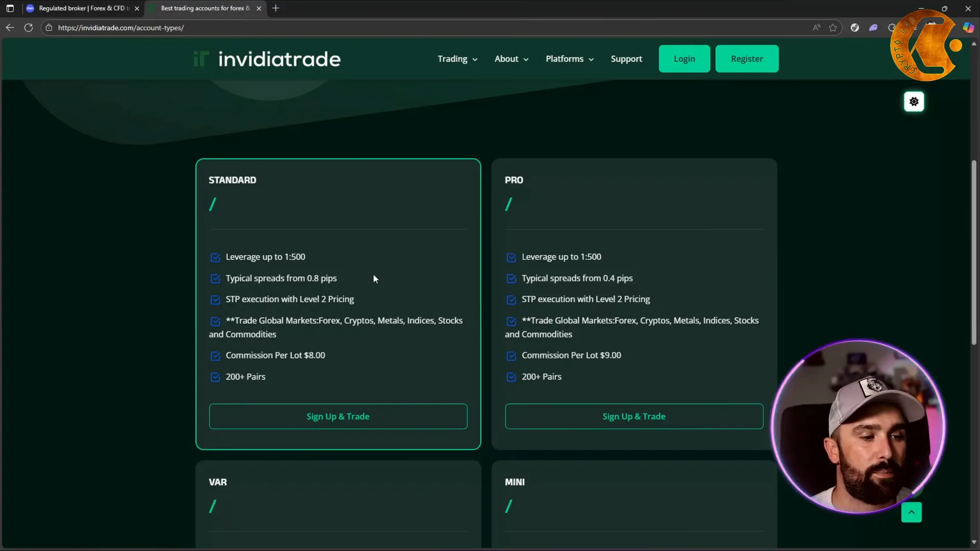Viewport: 980px width, 551px height.
Task: Click the page vertical scrollbar thumb
Action: 974,253
